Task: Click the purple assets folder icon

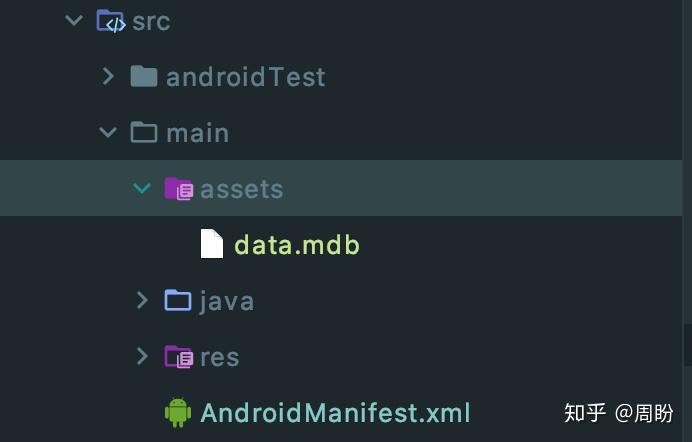Action: point(178,189)
